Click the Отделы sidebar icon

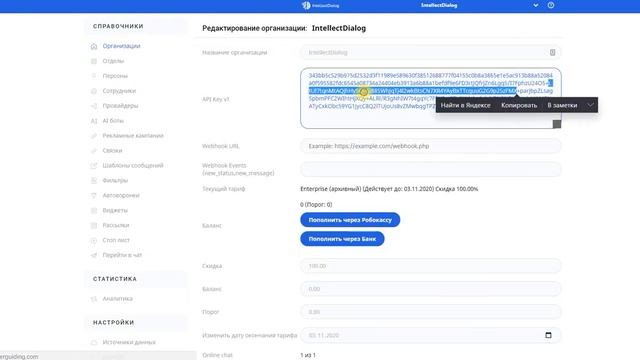(x=94, y=61)
